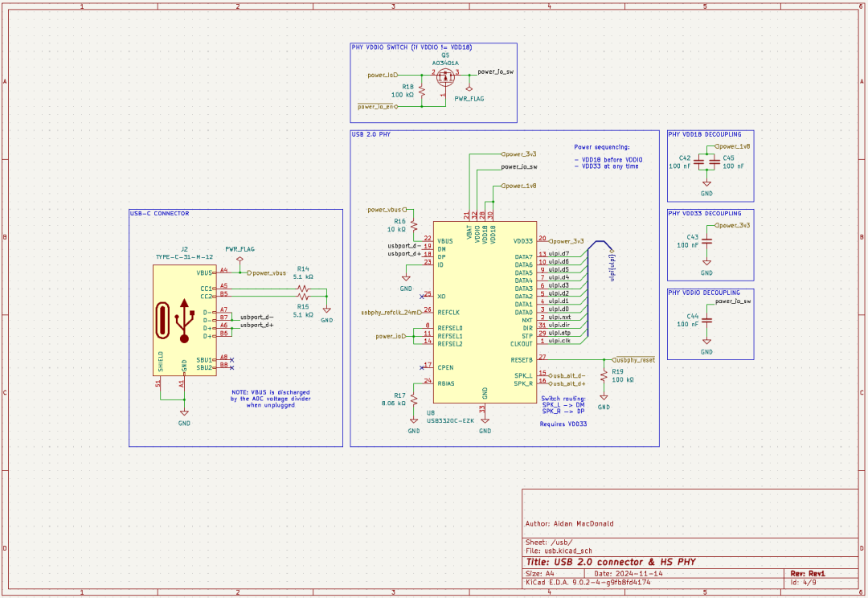This screenshot has height=598, width=868.
Task: Click the power_vbus label next to the J2 connector
Action: click(x=268, y=273)
